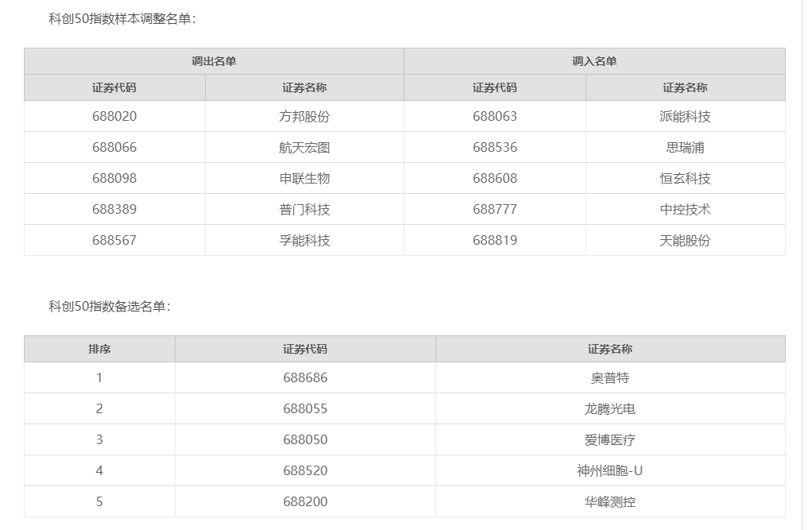This screenshot has height=530, width=812.
Task: Select code 688063 in the added list
Action: [x=494, y=116]
